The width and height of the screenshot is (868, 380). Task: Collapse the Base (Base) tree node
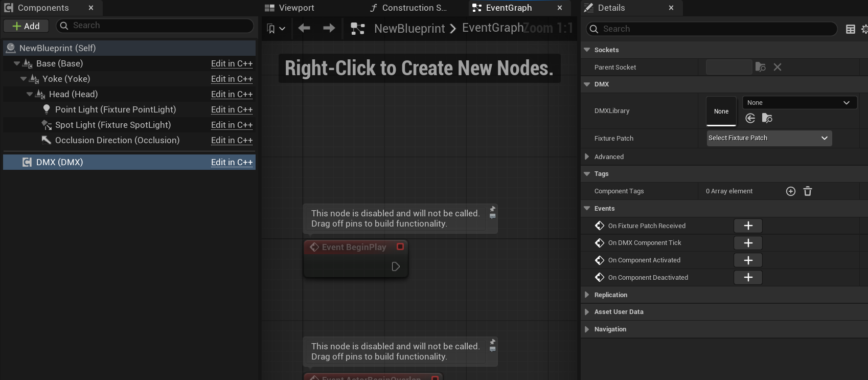click(x=17, y=63)
